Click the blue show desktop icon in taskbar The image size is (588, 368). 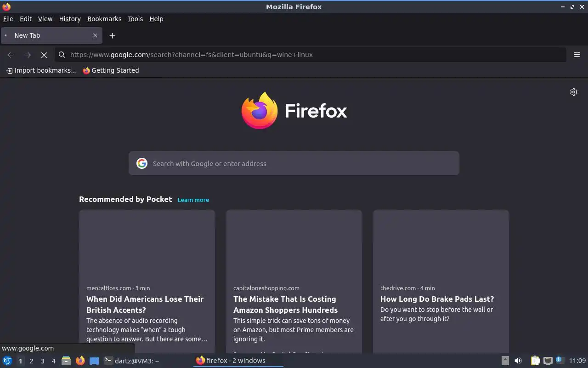click(94, 361)
